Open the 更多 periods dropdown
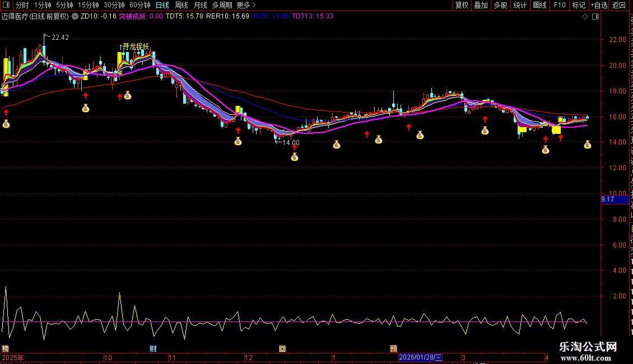Viewport: 633px width, 364px height. point(243,5)
